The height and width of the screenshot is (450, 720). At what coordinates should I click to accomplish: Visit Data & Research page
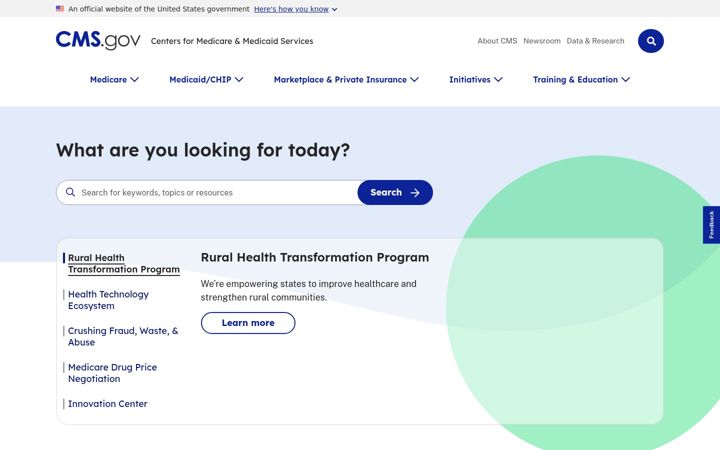[595, 41]
